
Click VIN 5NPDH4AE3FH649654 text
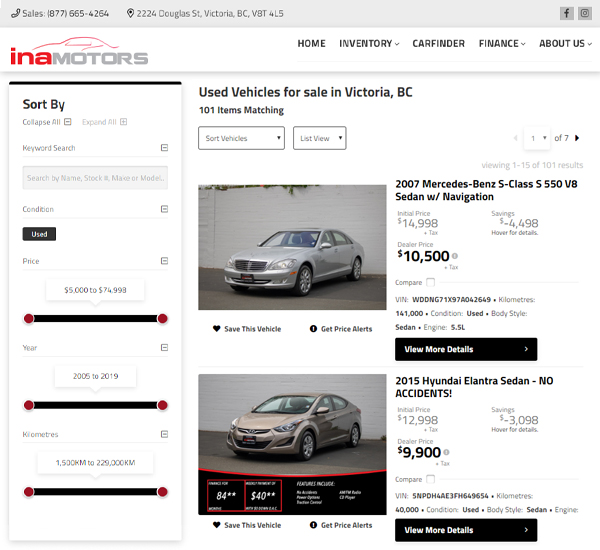[x=450, y=496]
